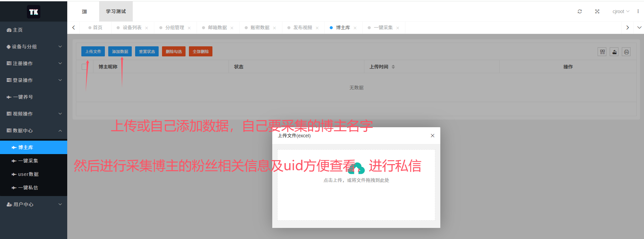Open 一键养号 in the sidebar
644x239 pixels.
pyautogui.click(x=34, y=97)
